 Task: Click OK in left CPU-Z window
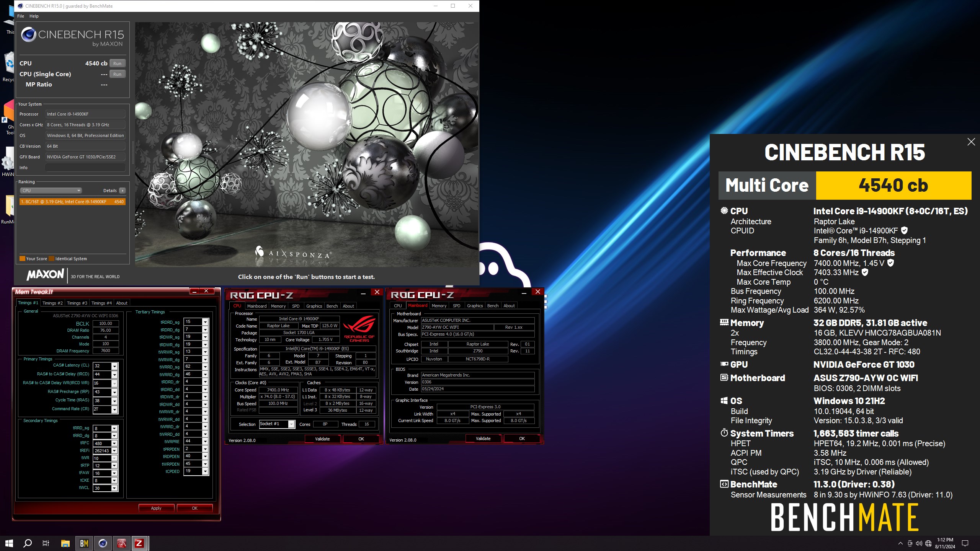coord(361,439)
